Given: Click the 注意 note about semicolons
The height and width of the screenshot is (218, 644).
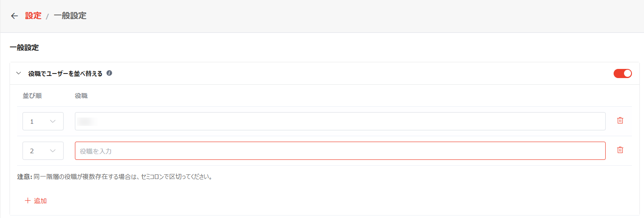Looking at the screenshot, I should click(115, 176).
